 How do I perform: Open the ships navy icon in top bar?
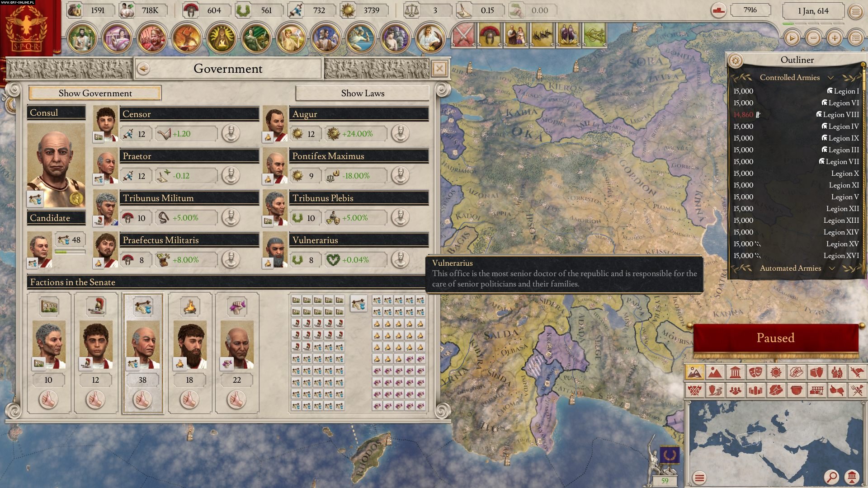click(542, 35)
